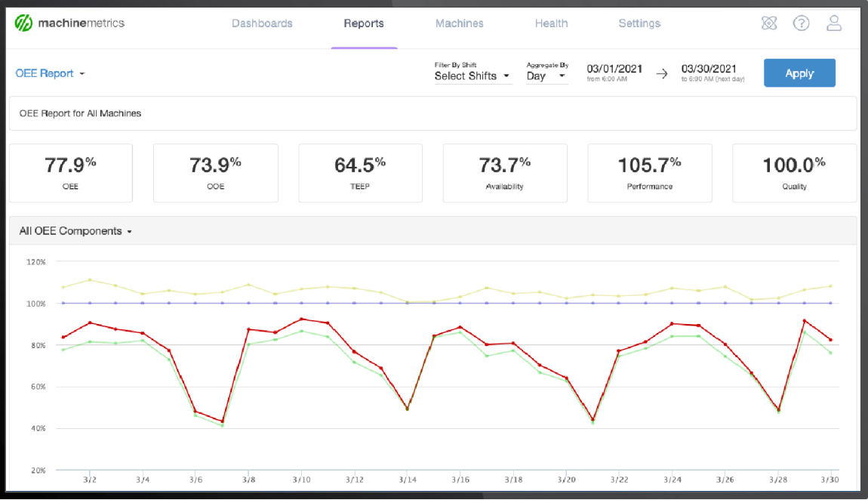868x500 pixels.
Task: Open the user profile icon
Action: click(834, 23)
